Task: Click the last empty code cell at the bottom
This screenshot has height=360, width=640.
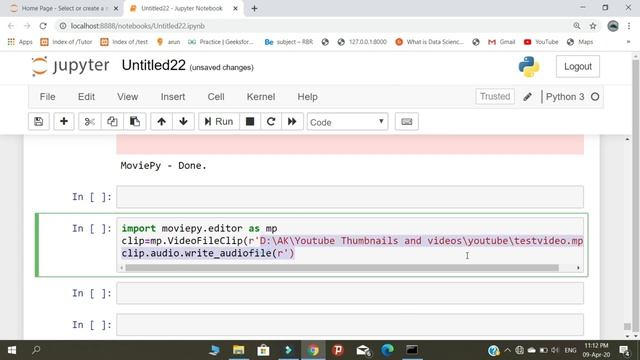Action: click(350, 325)
